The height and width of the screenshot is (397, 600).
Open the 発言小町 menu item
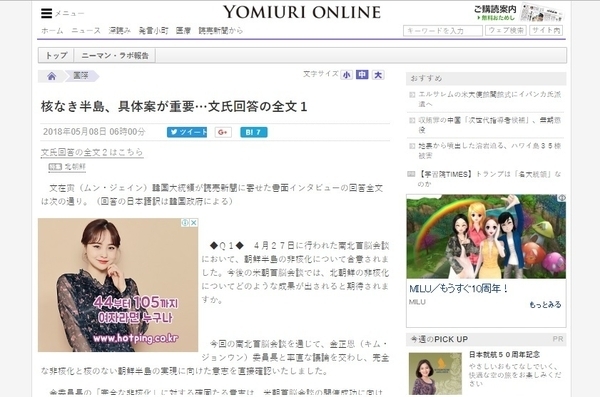coord(153,31)
